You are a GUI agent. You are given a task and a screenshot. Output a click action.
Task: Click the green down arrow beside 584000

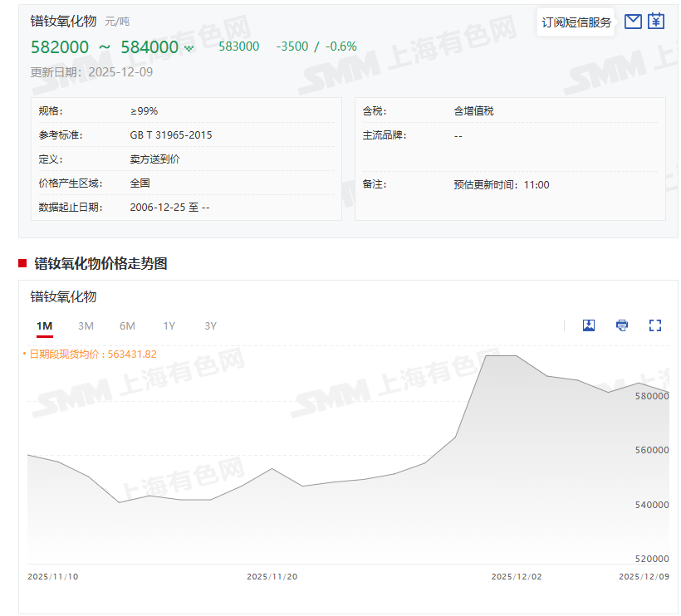click(189, 48)
